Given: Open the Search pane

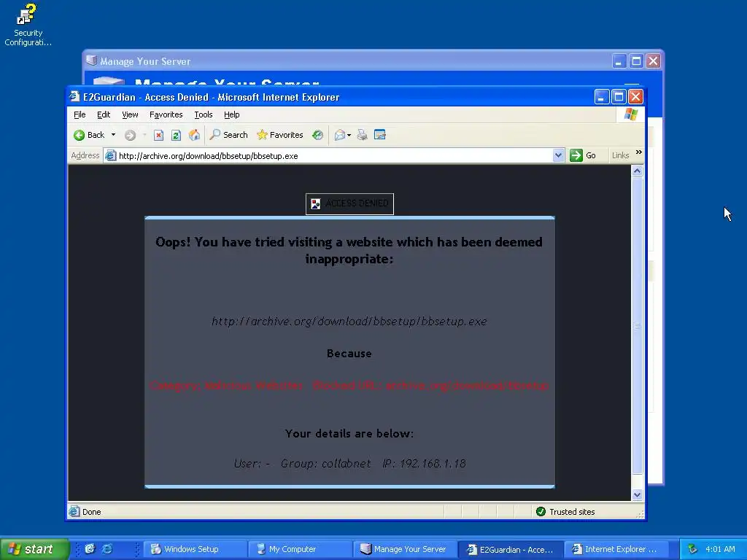Looking at the screenshot, I should [228, 135].
